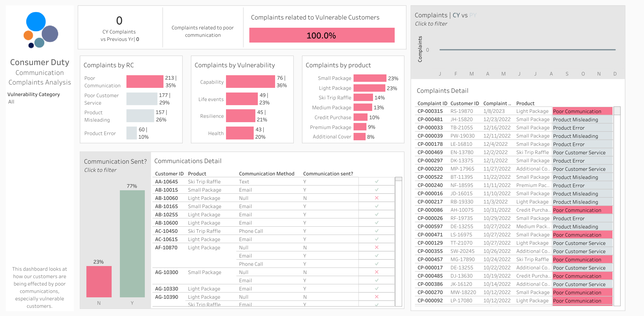
Task: Filter by the green Y communication bar
Action: tap(132, 244)
